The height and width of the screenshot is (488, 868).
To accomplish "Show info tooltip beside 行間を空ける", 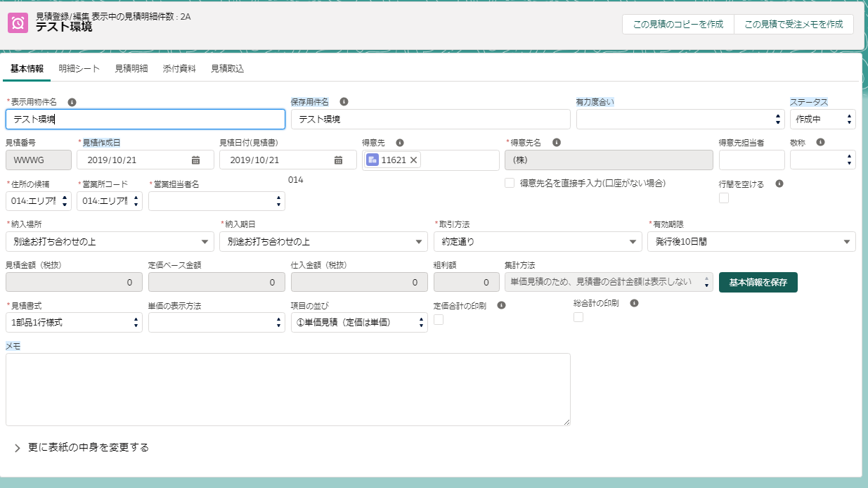I will pyautogui.click(x=779, y=184).
